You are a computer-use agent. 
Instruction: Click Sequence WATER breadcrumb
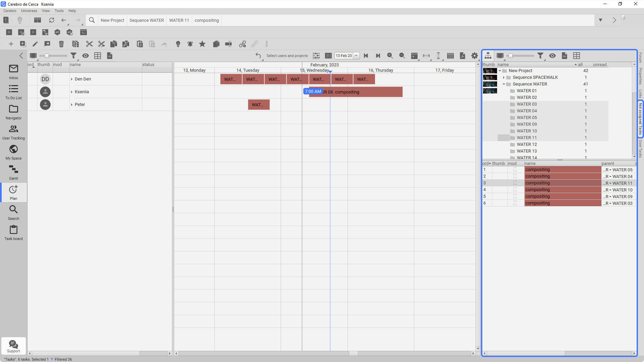(x=147, y=20)
